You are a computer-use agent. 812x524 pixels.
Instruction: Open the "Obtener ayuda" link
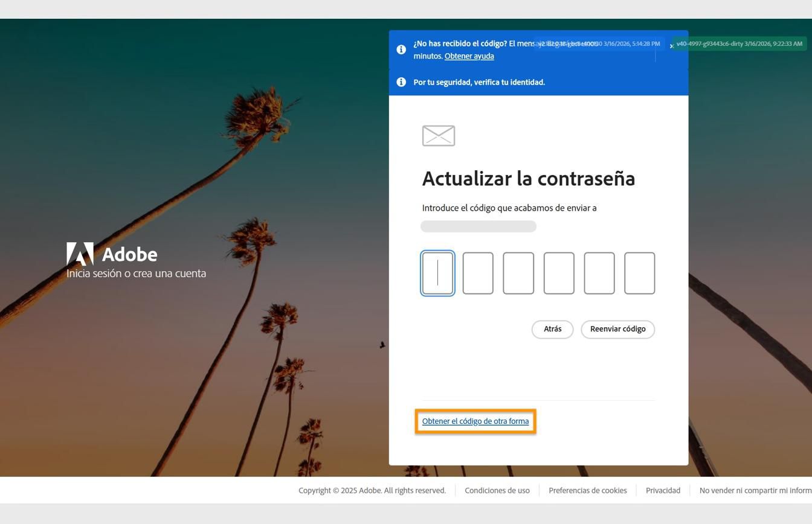[469, 56]
